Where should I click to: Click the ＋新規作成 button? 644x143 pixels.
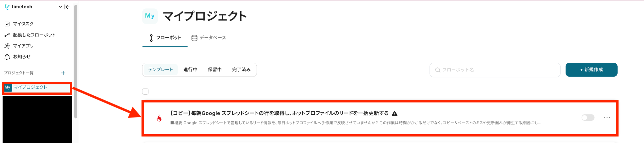tap(591, 70)
